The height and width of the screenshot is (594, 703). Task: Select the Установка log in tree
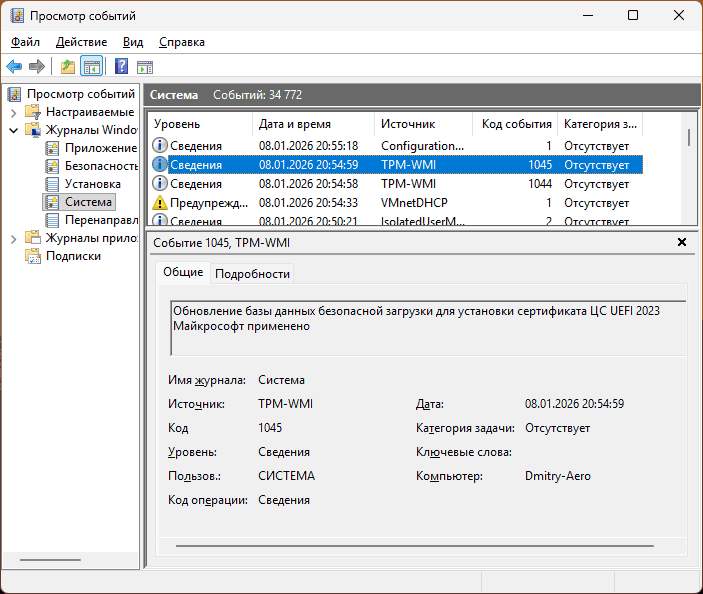pos(92,184)
